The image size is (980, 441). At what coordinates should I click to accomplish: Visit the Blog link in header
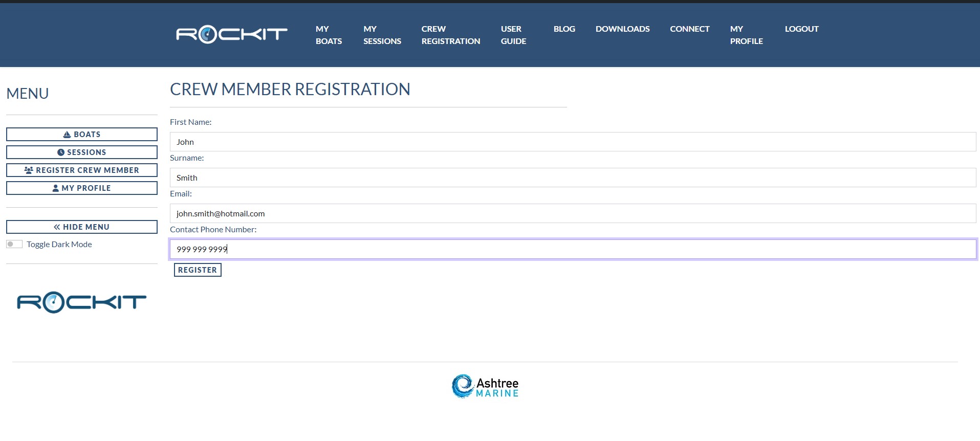coord(564,29)
